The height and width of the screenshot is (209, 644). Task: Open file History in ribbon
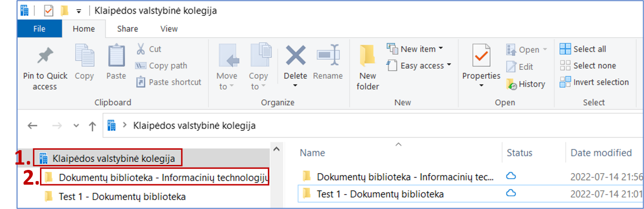[526, 84]
